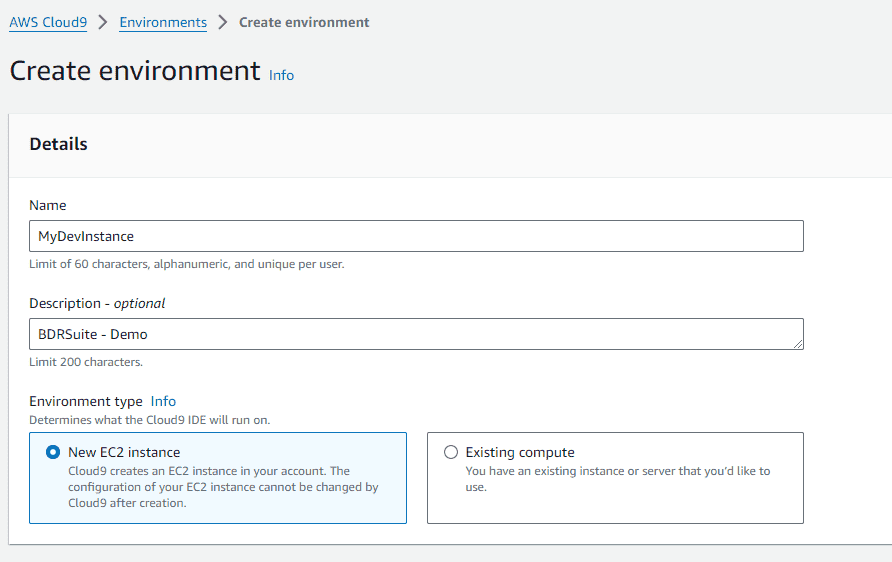Image resolution: width=892 pixels, height=562 pixels.
Task: Click the chevron after AWS Cloud9 breadcrumb
Action: point(103,22)
